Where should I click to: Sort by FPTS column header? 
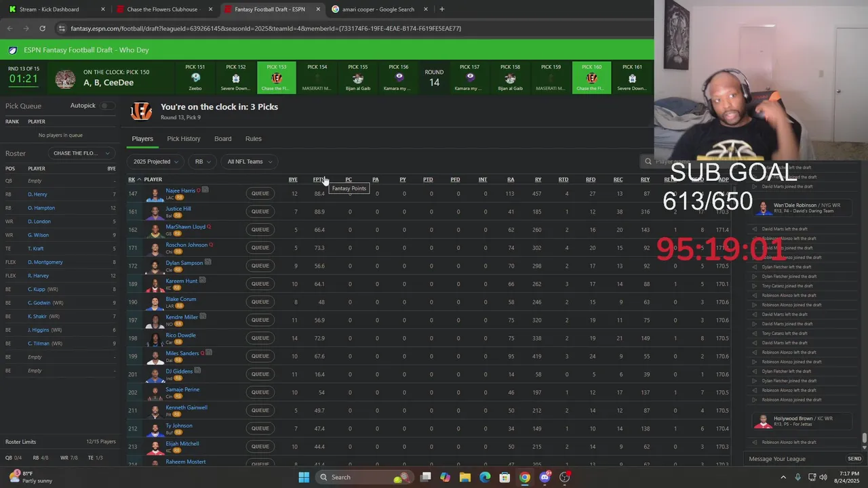click(319, 180)
